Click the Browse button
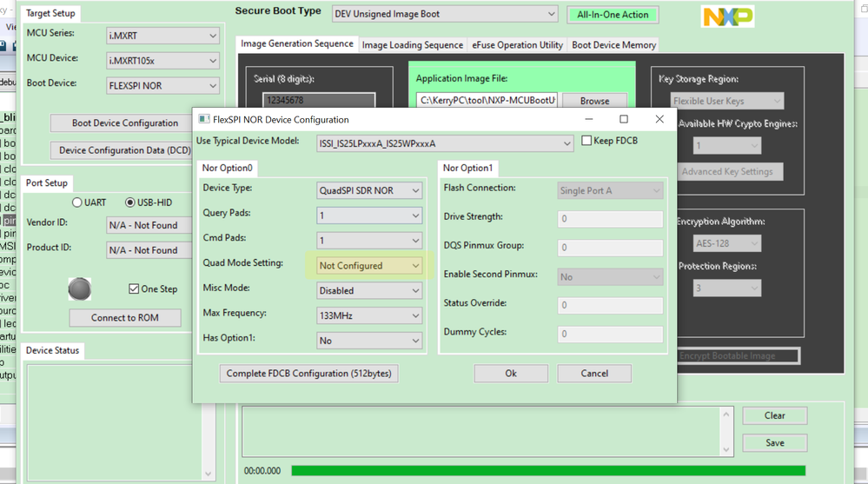Viewport: 868px width, 484px height. (x=594, y=101)
